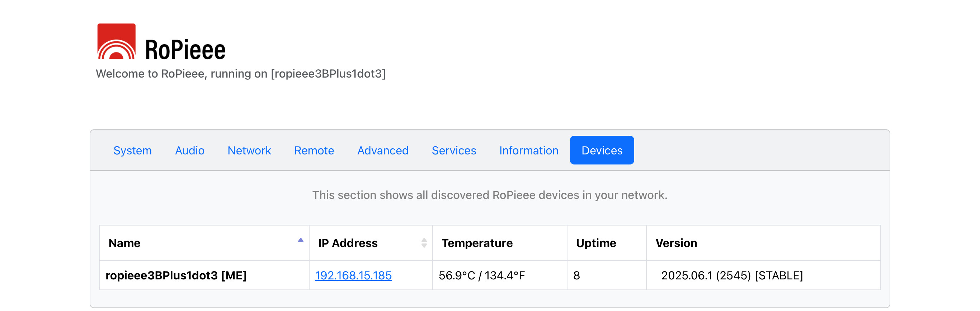View the Information tab

[x=528, y=150]
